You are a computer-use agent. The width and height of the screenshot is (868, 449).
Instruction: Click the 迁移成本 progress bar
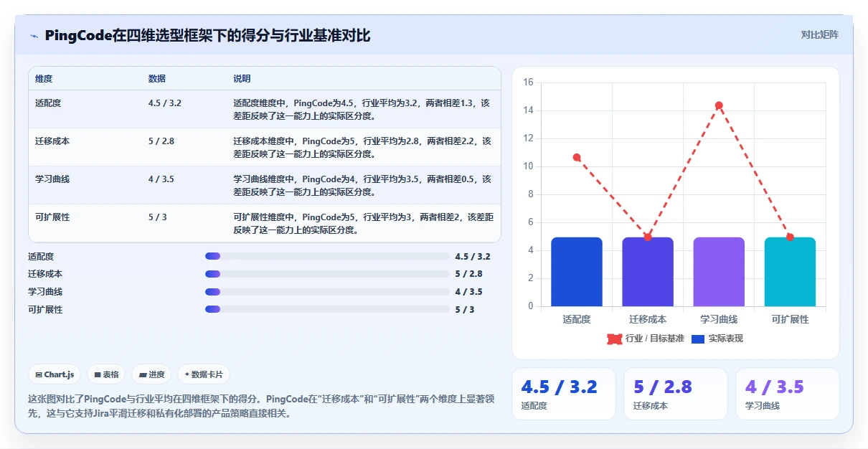[327, 274]
